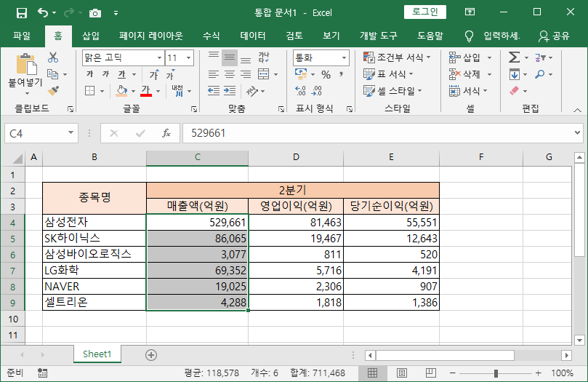Open the number format dropdown 통화
This screenshot has height=382, width=588.
tap(344, 57)
